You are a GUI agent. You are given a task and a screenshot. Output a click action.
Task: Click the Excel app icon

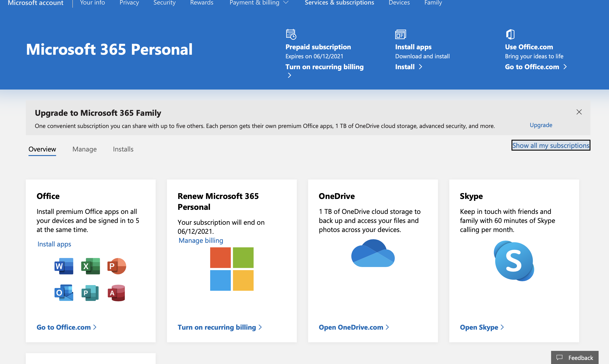90,266
